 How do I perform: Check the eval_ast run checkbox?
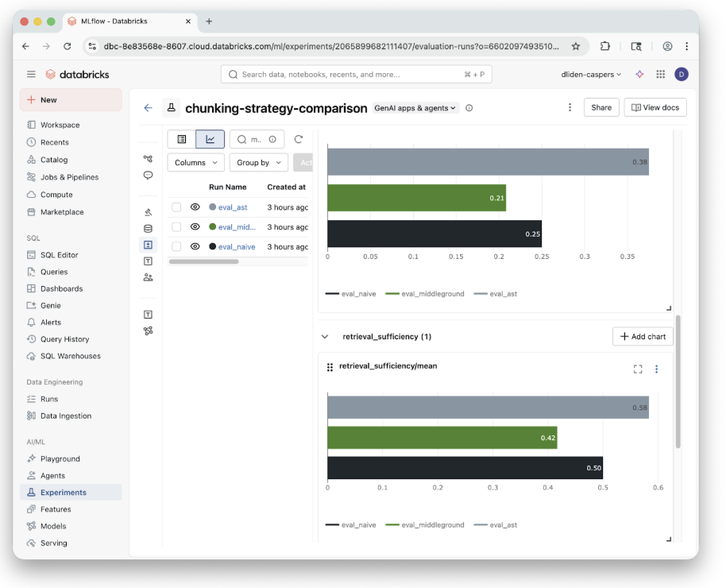coord(176,207)
